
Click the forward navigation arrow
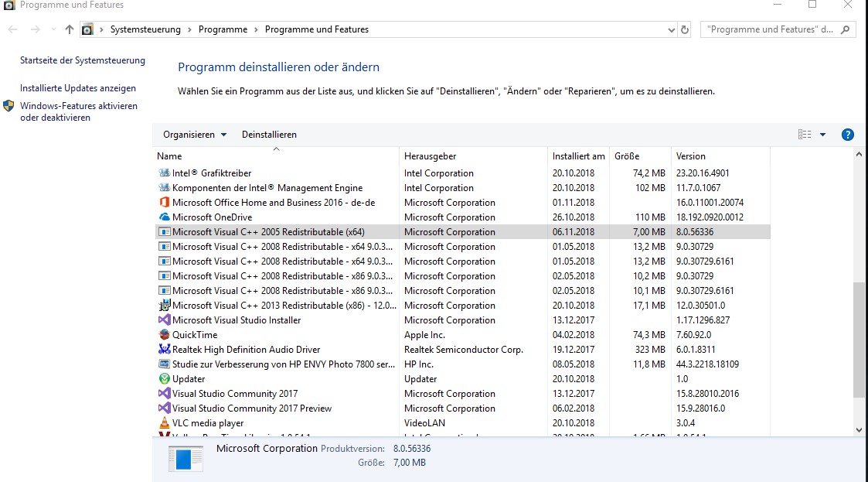[36, 29]
